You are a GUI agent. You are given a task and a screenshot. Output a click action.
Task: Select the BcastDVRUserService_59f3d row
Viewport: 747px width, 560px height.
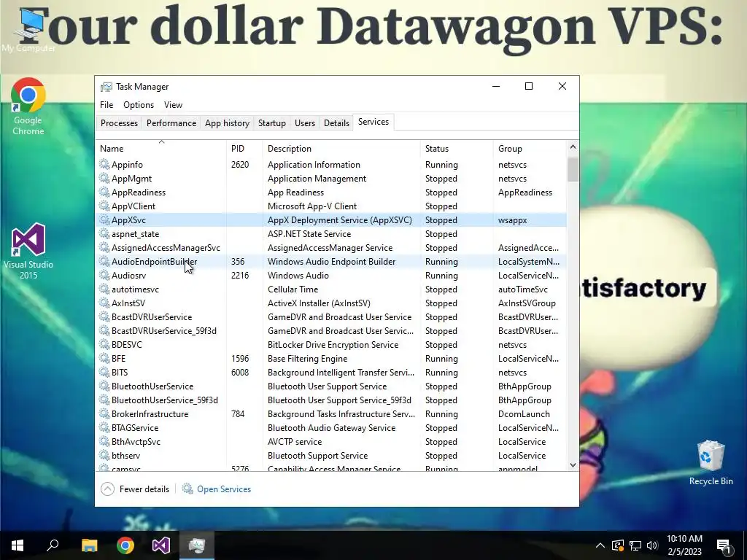click(332, 331)
